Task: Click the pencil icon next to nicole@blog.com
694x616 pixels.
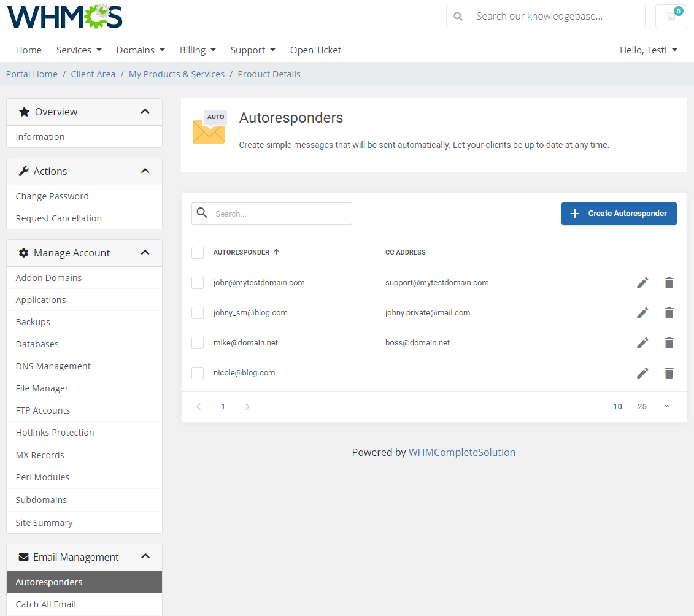Action: point(642,372)
